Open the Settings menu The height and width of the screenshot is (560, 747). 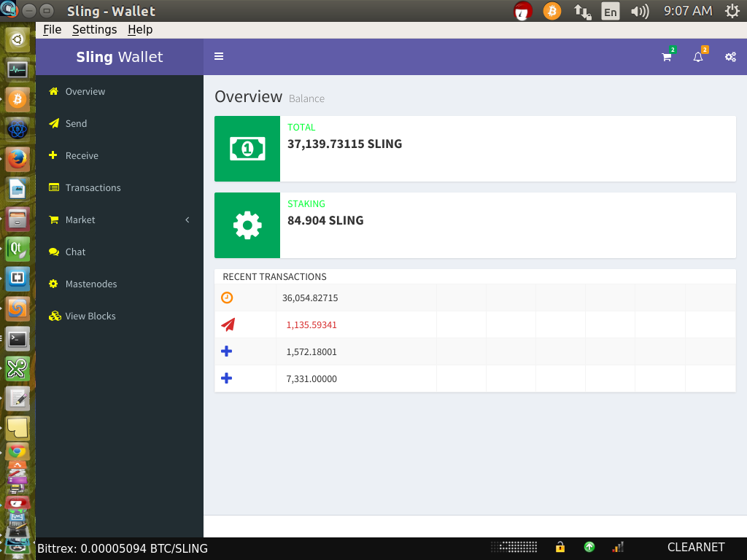coord(94,29)
